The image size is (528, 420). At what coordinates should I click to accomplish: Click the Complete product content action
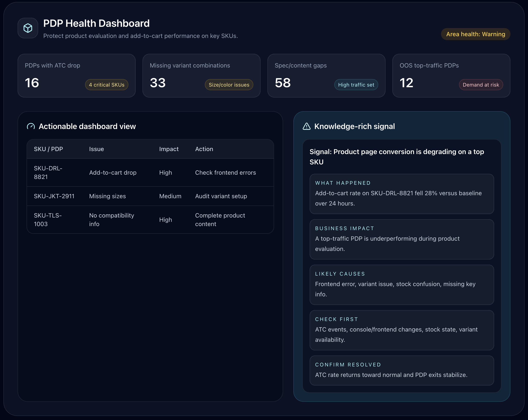click(220, 219)
